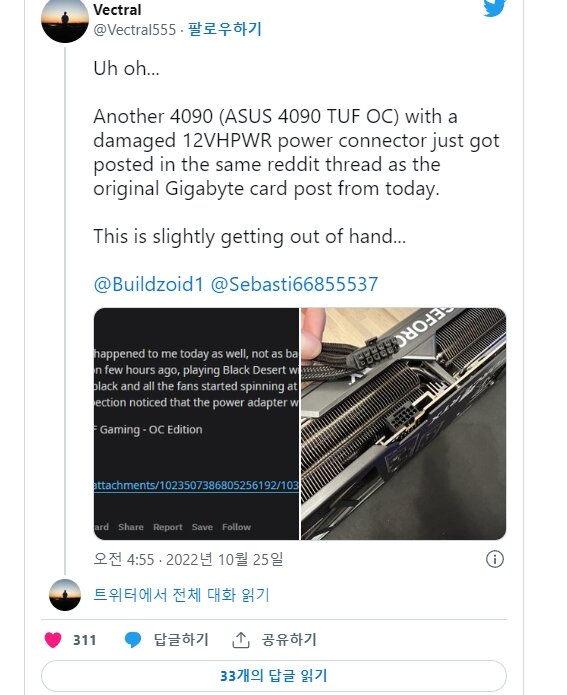
Task: Click the 공유하기 share label
Action: [289, 640]
